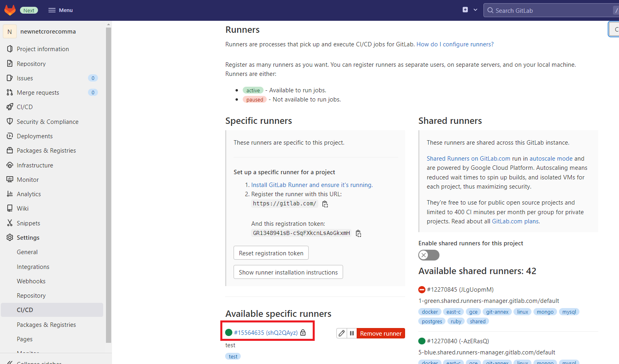
Task: Click Reset registration token button
Action: (271, 253)
